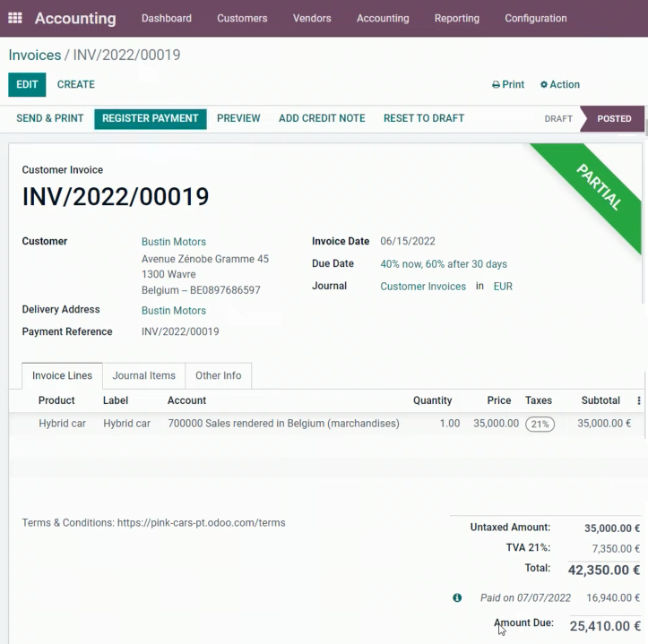Click the 700000 Sales rendered account cell
648x644 pixels.
pyautogui.click(x=283, y=424)
